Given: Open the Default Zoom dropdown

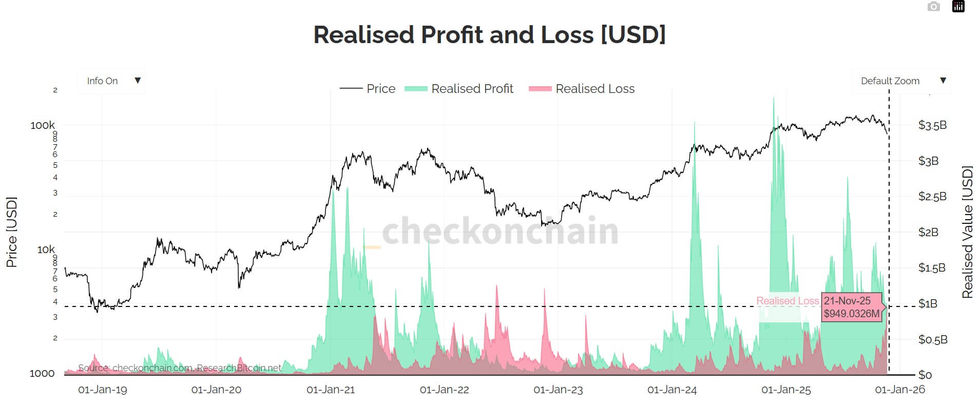Looking at the screenshot, I should click(x=901, y=81).
